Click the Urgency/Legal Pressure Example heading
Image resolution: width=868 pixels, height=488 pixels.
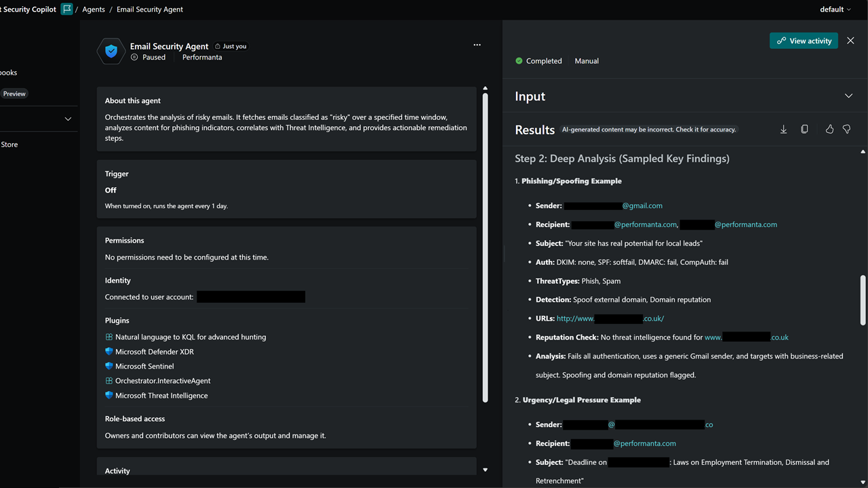(582, 400)
